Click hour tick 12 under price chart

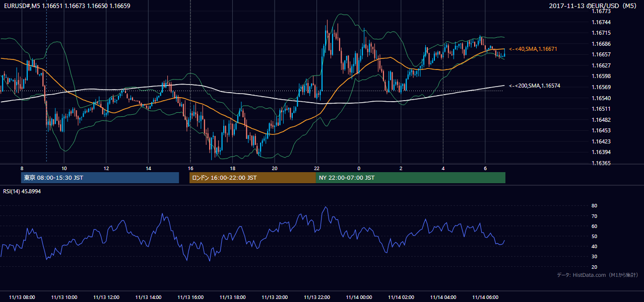[x=106, y=168]
